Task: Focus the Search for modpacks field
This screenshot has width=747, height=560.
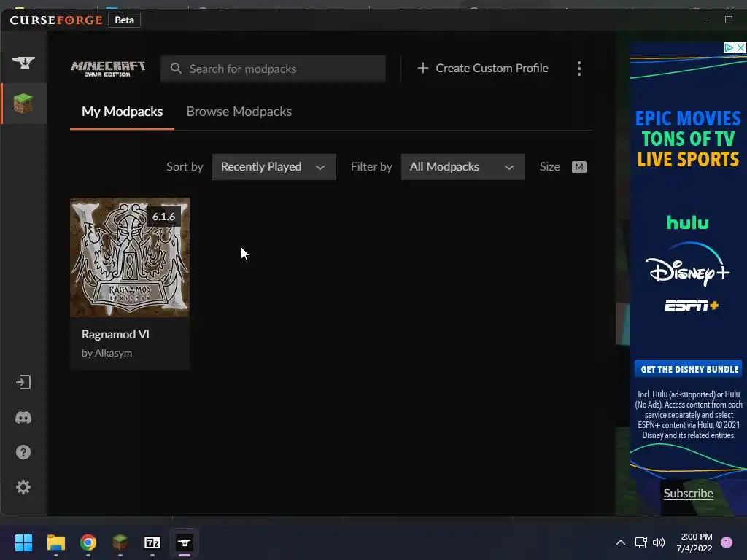Action: pyautogui.click(x=273, y=69)
